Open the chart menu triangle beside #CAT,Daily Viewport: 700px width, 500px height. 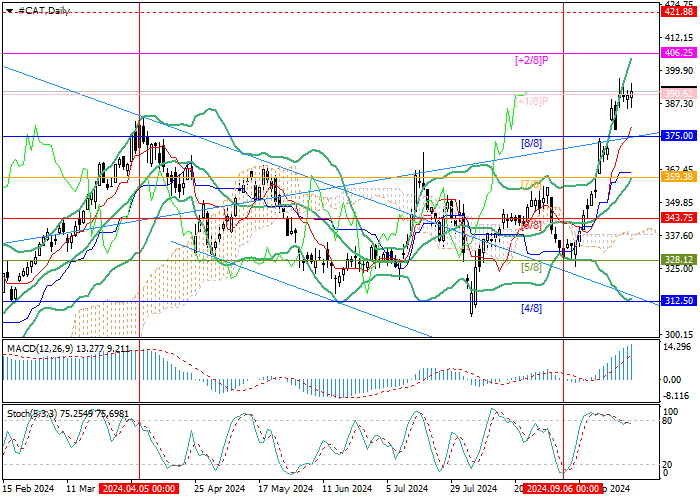pyautogui.click(x=9, y=11)
